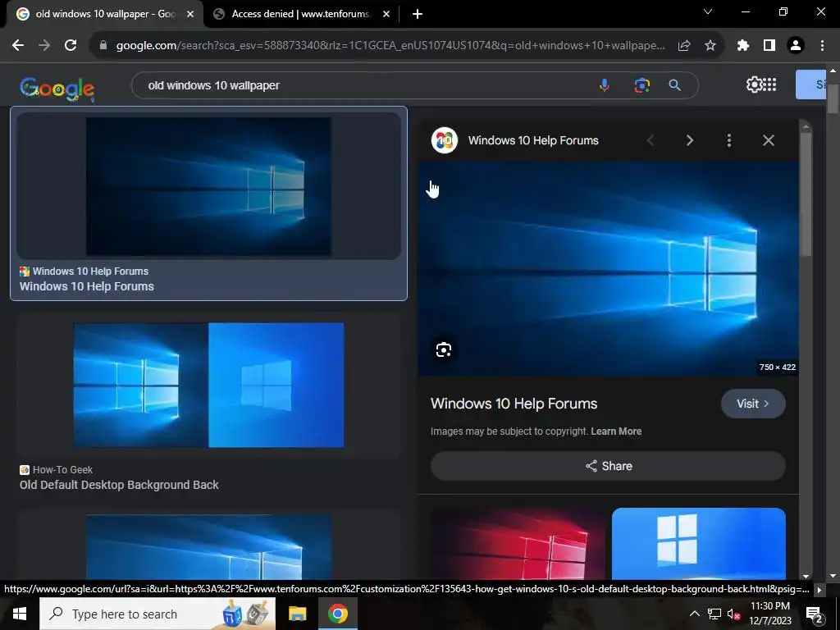Show the next image in the preview panel

[689, 140]
